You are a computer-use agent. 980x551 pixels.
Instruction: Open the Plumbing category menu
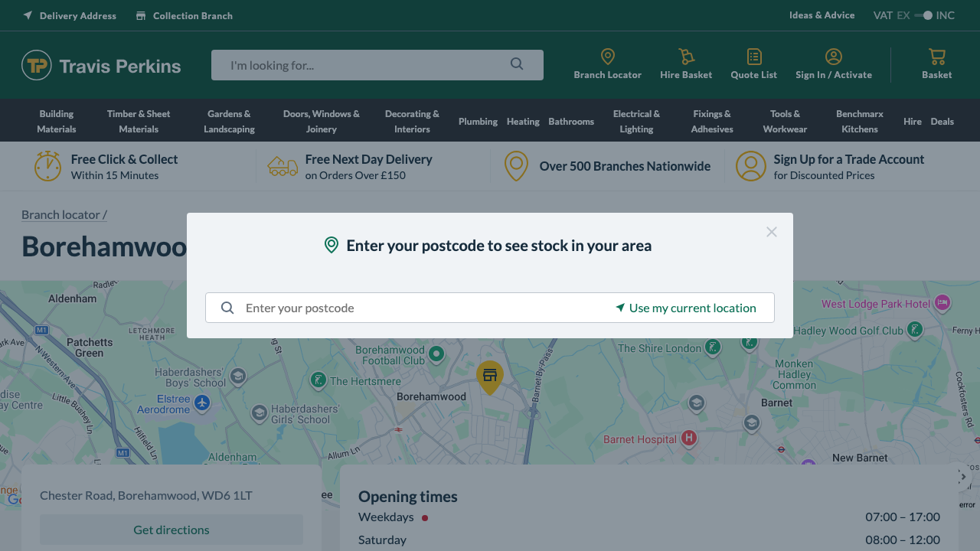[477, 121]
